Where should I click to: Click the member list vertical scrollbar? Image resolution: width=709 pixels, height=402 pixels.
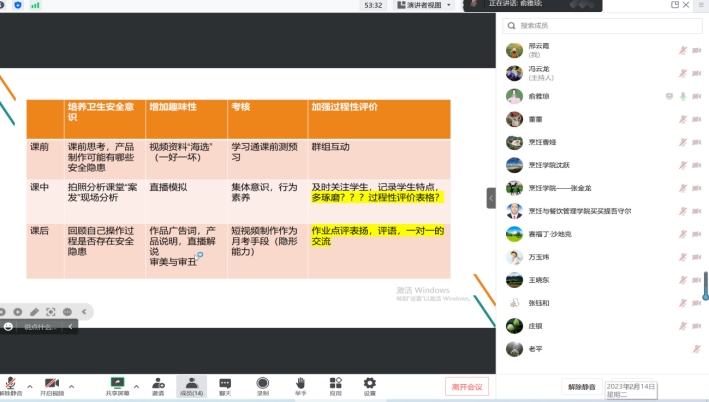(705, 285)
